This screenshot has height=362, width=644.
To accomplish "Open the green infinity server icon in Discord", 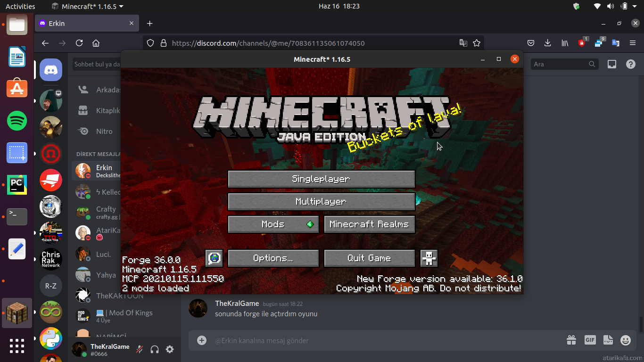I will tap(51, 312).
